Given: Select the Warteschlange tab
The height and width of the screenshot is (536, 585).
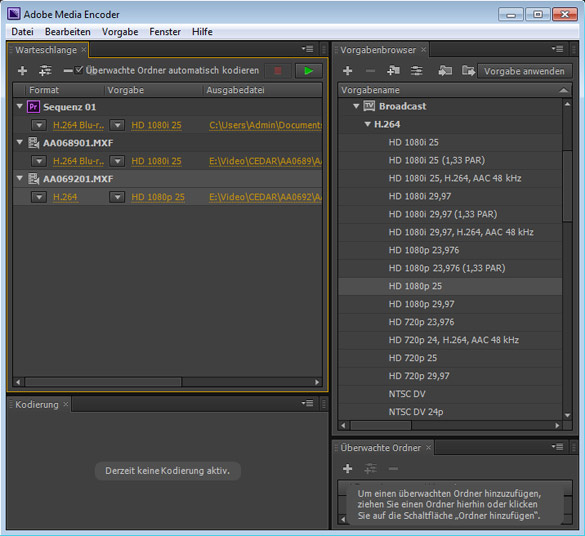Looking at the screenshot, I should point(46,50).
